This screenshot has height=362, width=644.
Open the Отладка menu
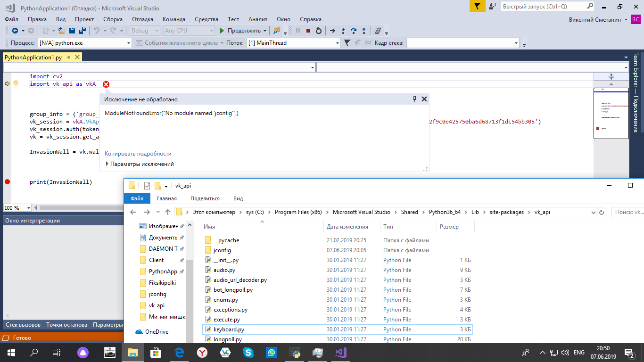tap(142, 19)
